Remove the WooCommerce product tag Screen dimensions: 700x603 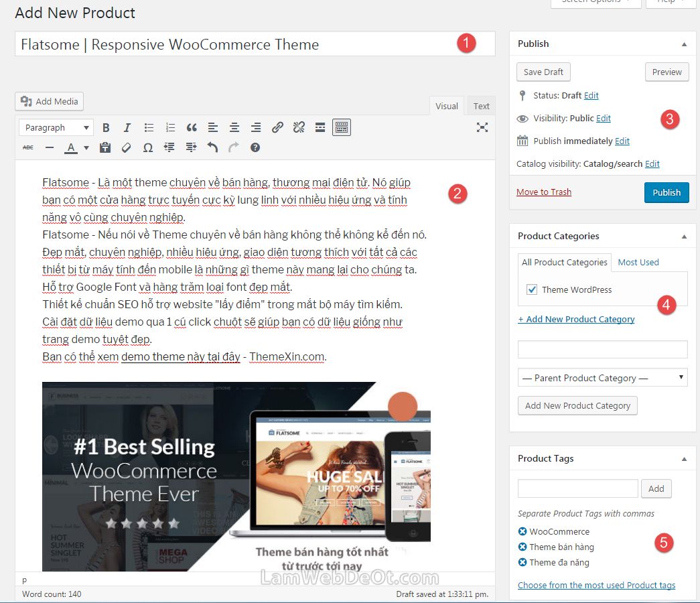click(x=522, y=531)
